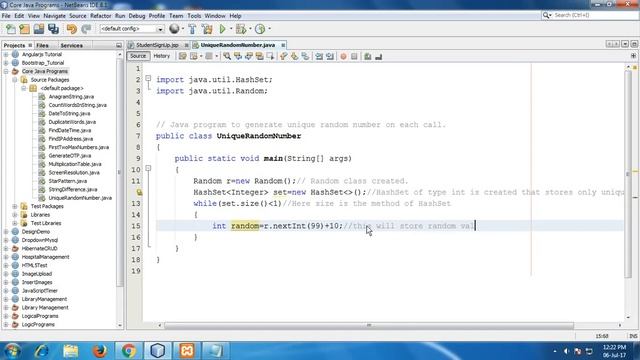Switch the editor to Source view
Viewport: 640px width, 360px height.
(x=138, y=56)
